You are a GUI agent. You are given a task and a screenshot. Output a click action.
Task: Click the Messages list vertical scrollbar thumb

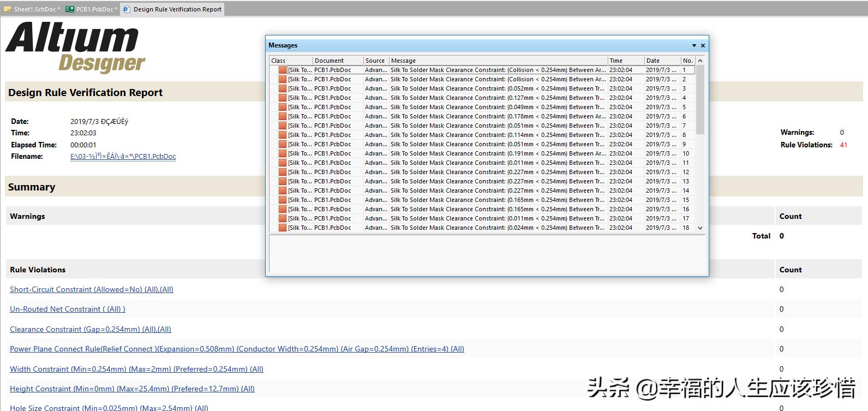point(700,99)
